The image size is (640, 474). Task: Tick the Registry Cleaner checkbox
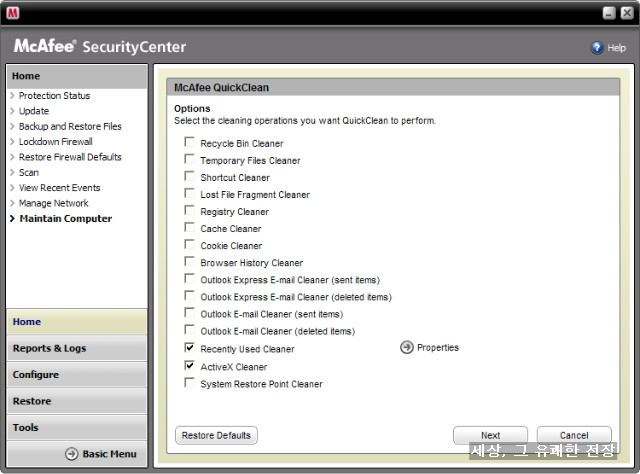[x=189, y=210]
